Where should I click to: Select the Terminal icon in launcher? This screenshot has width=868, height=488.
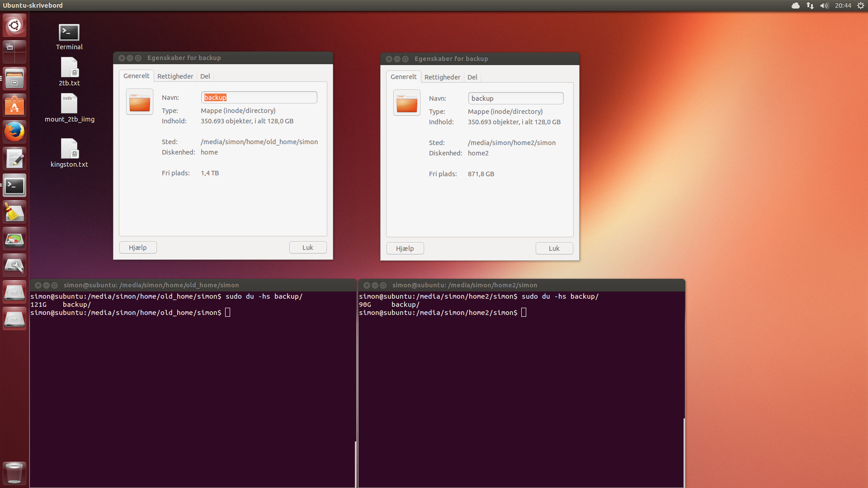(14, 185)
